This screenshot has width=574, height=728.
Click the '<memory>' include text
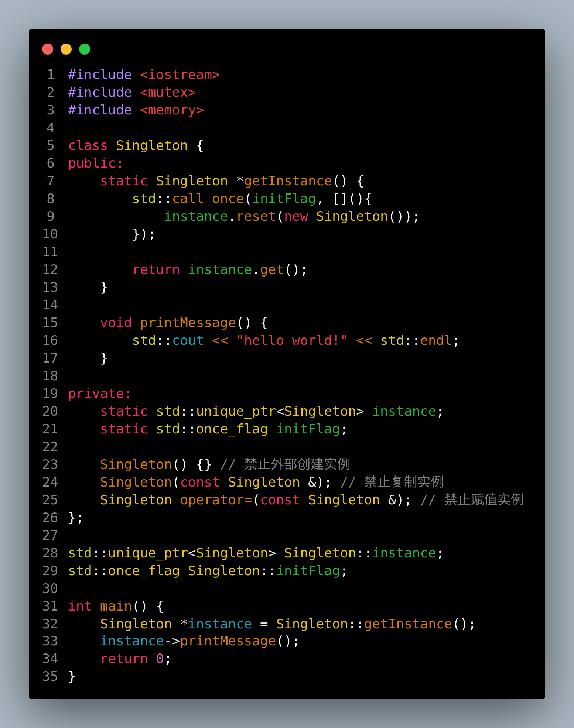tap(172, 110)
